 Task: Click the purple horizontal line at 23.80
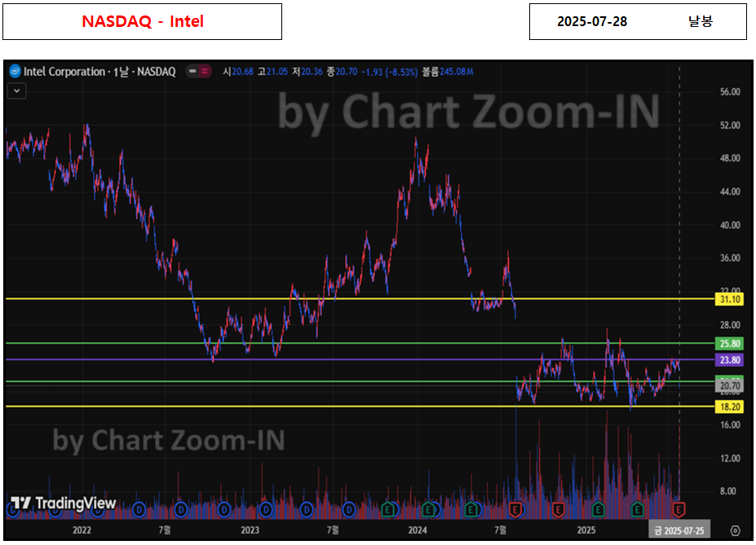click(359, 359)
